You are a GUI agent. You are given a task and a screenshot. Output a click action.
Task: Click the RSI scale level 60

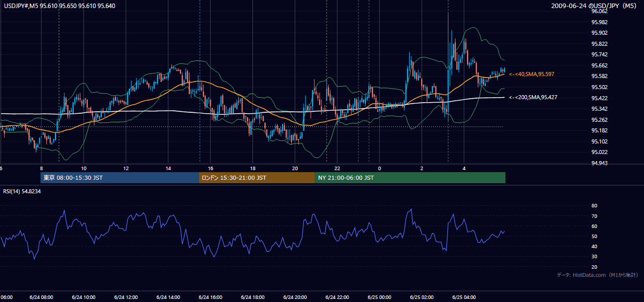coord(594,226)
